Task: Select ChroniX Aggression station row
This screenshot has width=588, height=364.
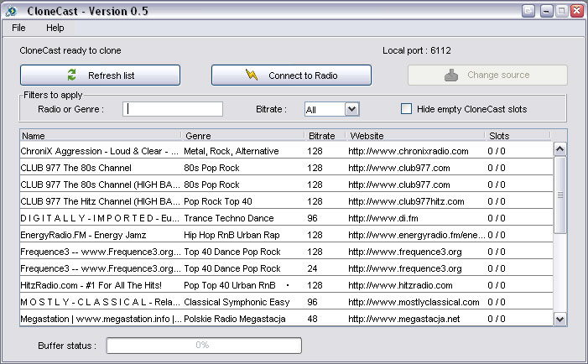Action: click(287, 151)
